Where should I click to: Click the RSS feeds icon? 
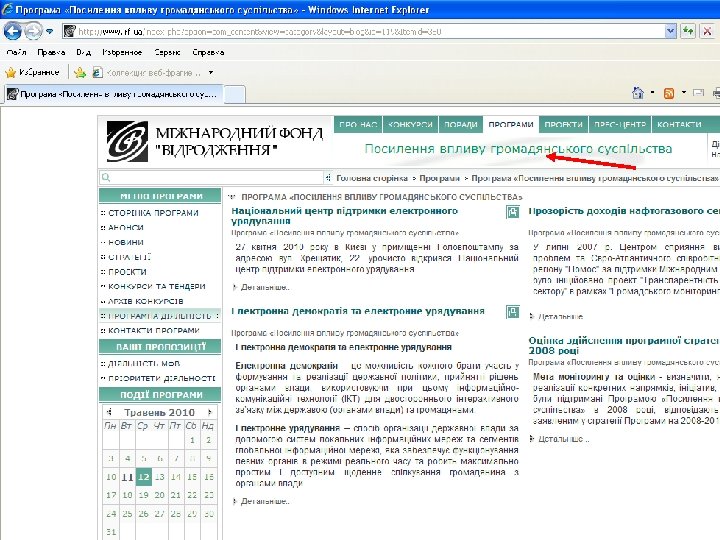pyautogui.click(x=669, y=93)
